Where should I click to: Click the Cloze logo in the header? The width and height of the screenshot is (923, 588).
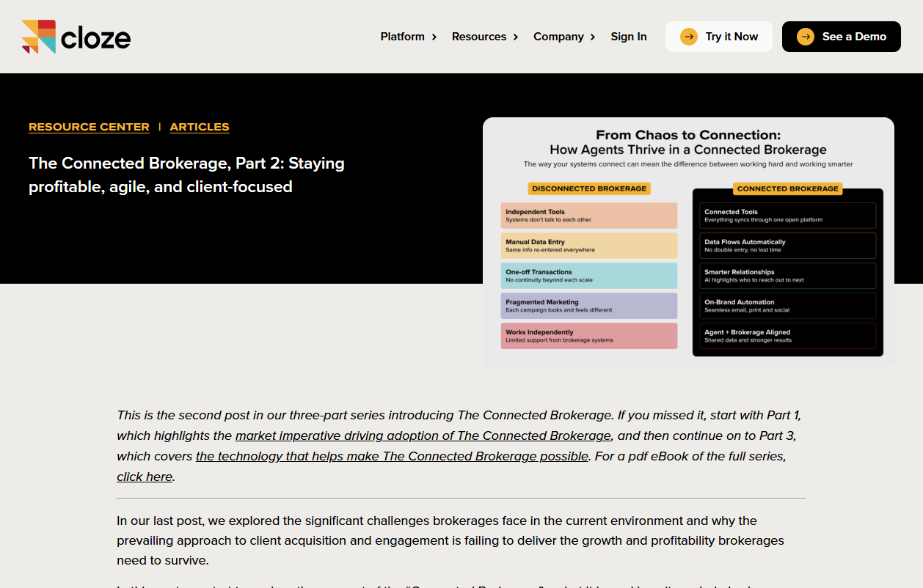point(76,37)
